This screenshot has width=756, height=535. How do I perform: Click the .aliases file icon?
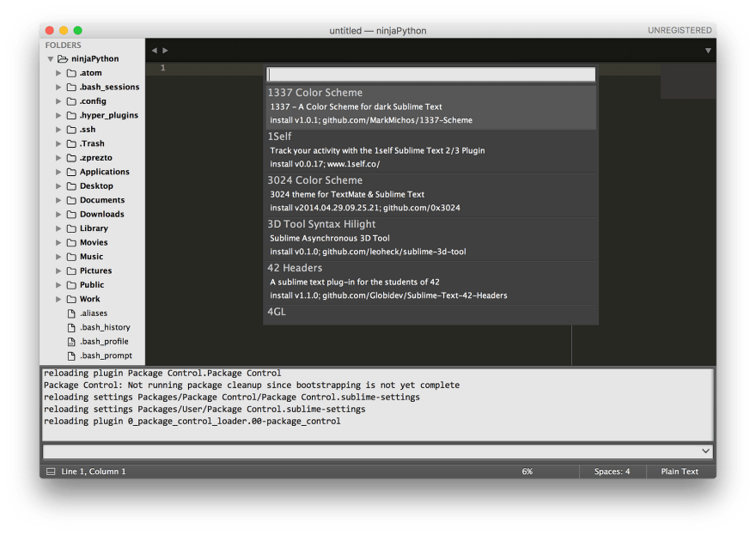pyautogui.click(x=71, y=313)
